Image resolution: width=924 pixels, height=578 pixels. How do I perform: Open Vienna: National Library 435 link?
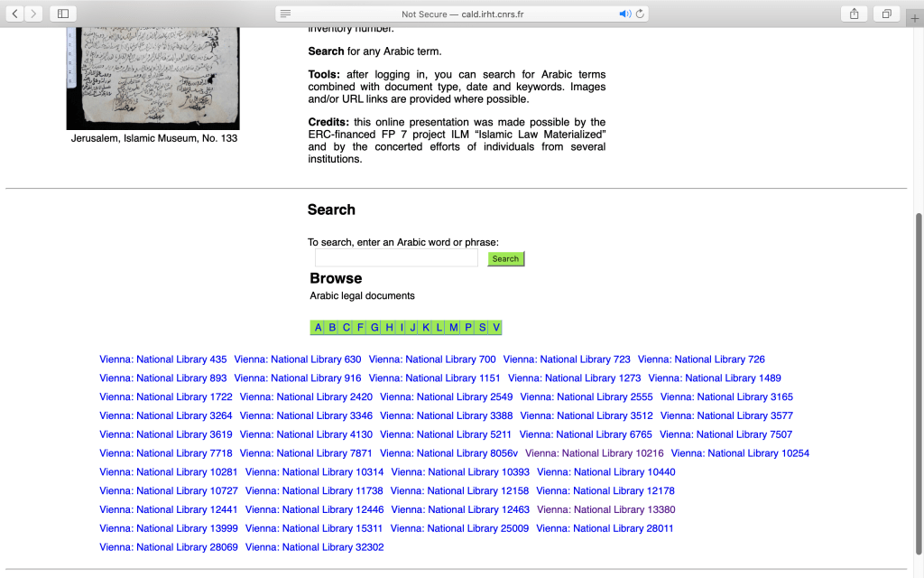(163, 359)
